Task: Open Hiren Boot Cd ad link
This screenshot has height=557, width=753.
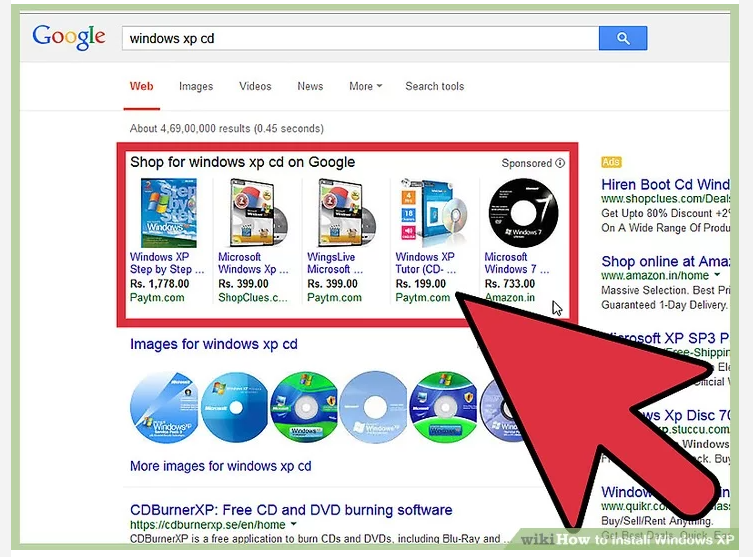Action: tap(665, 185)
